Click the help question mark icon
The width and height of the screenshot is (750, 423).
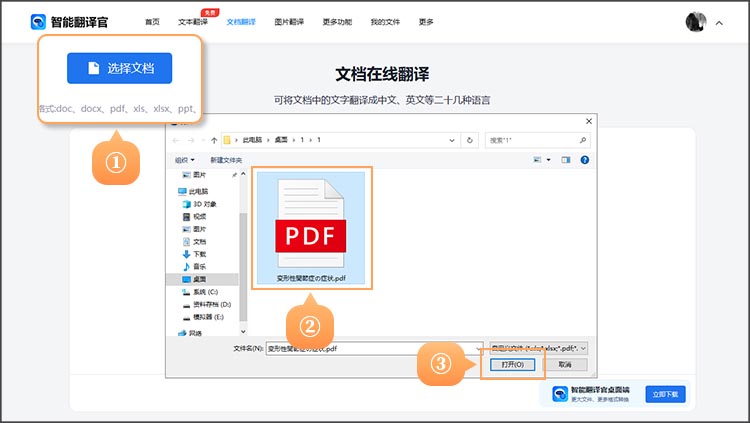click(585, 159)
